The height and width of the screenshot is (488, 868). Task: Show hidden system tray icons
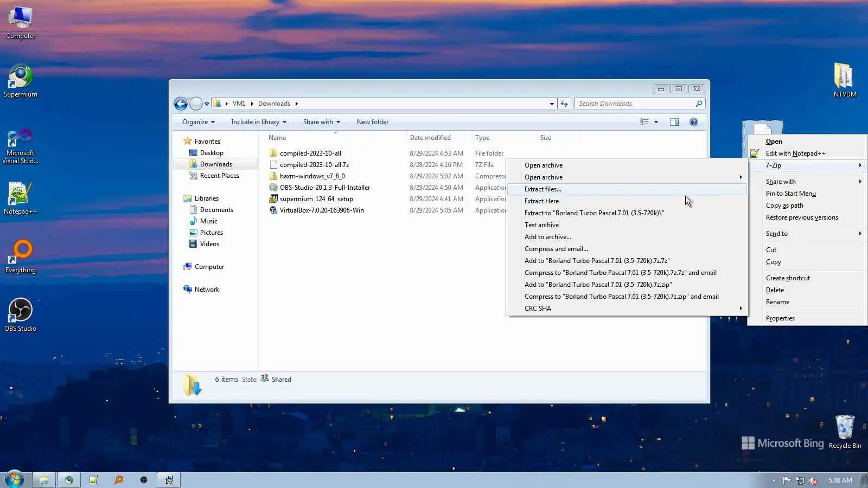774,480
